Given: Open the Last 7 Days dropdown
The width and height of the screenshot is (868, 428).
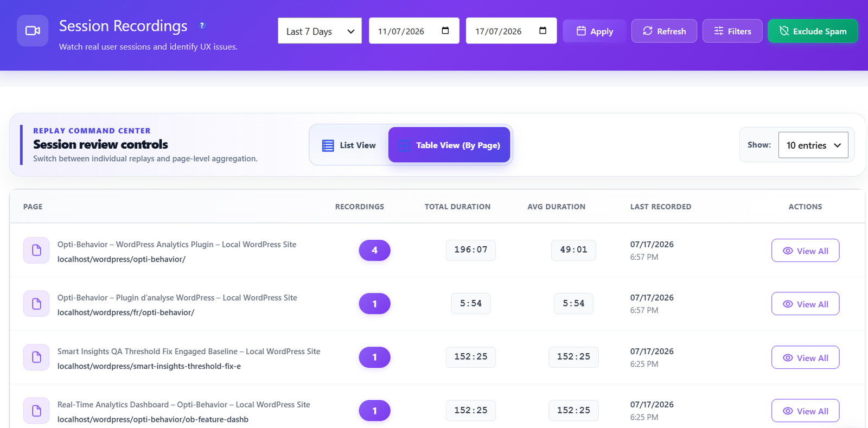Looking at the screenshot, I should coord(320,31).
